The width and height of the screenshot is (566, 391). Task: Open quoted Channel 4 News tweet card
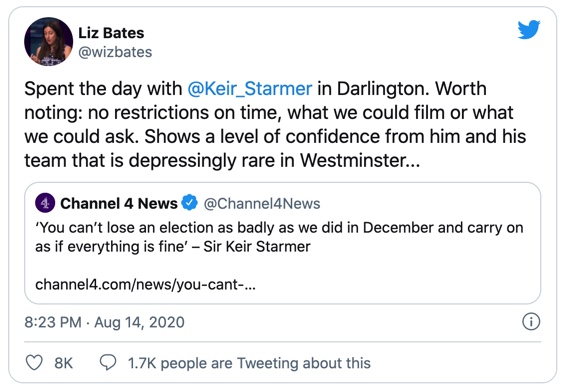pyautogui.click(x=282, y=243)
